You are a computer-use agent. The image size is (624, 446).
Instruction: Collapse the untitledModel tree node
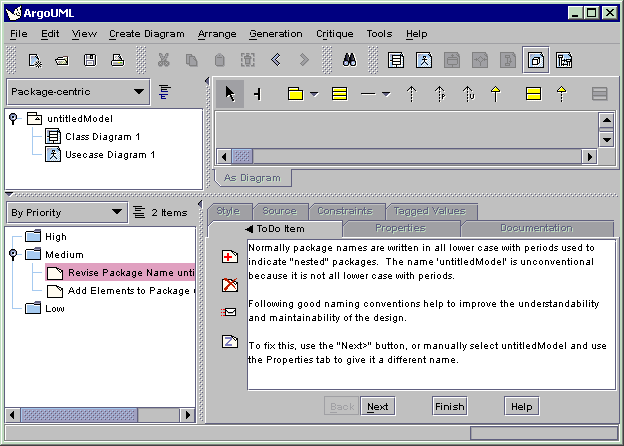click(13, 118)
